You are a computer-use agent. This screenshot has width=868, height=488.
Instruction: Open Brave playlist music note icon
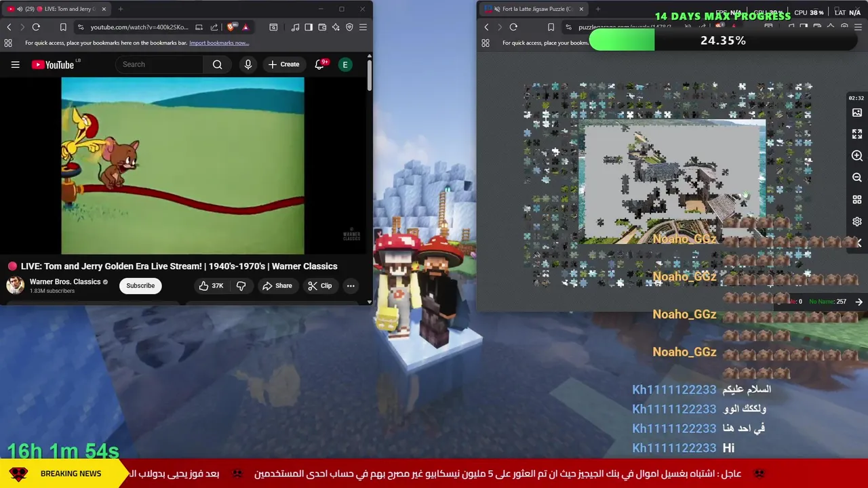(295, 27)
